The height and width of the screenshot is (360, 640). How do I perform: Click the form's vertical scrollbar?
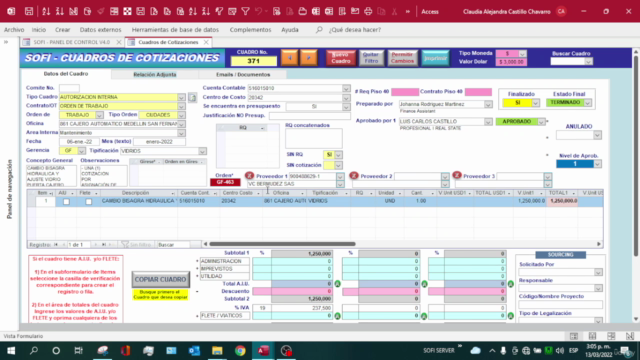click(x=636, y=155)
